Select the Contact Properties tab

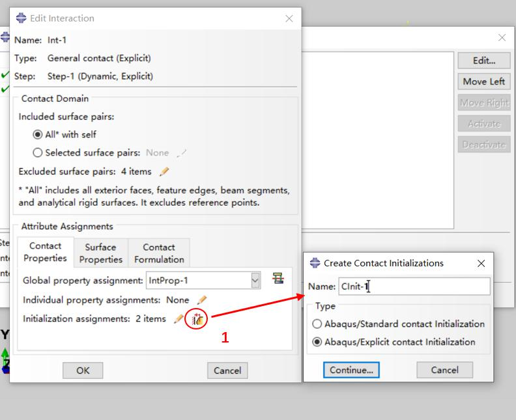point(46,252)
